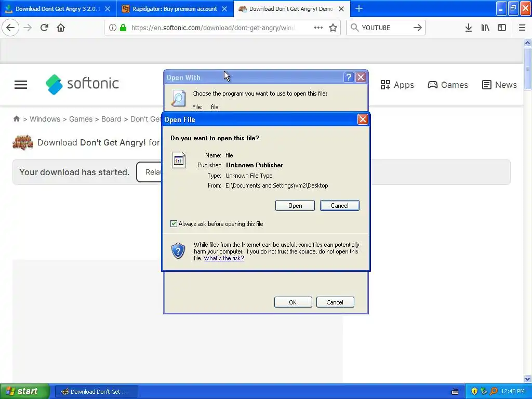Click the green secure connection padlock
This screenshot has width=532, height=399.
coord(123,28)
